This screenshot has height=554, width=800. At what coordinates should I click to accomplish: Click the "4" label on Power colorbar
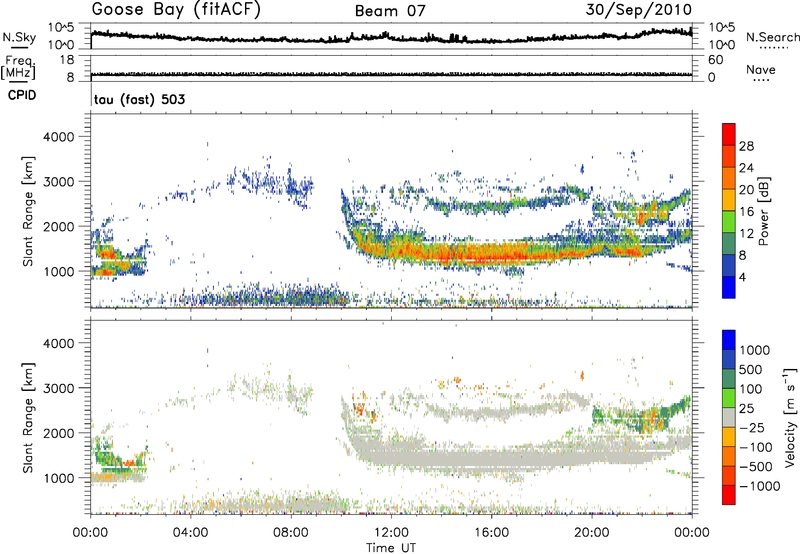[743, 277]
